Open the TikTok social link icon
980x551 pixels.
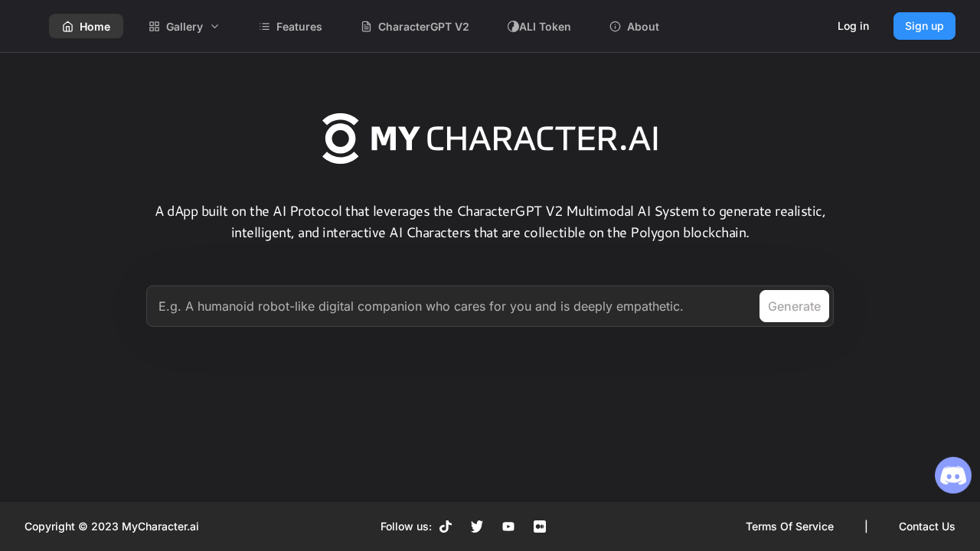click(446, 527)
